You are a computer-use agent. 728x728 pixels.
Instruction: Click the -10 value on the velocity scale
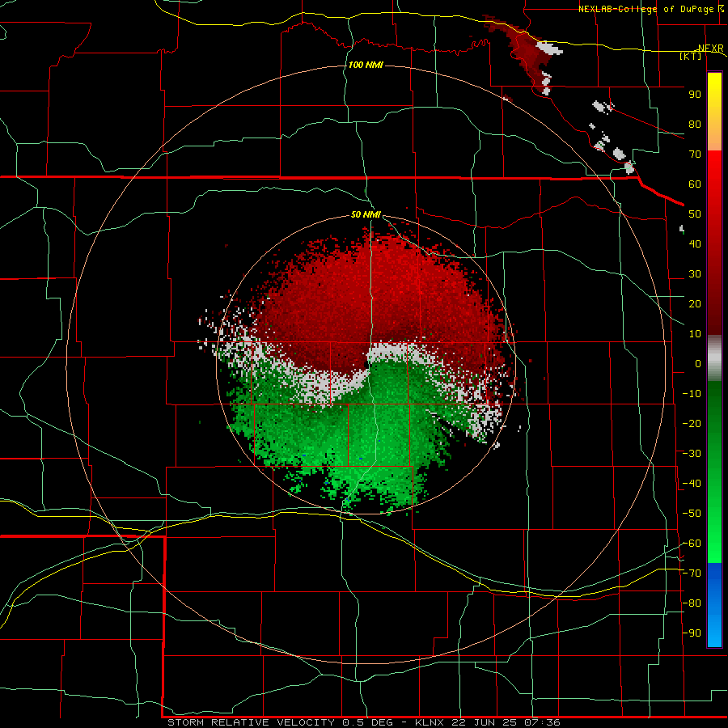tap(692, 394)
